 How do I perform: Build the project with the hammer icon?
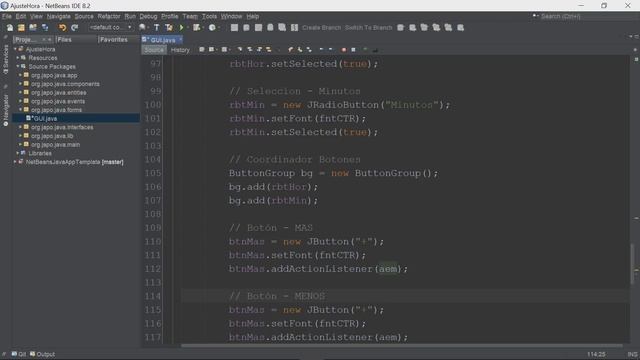[156, 28]
